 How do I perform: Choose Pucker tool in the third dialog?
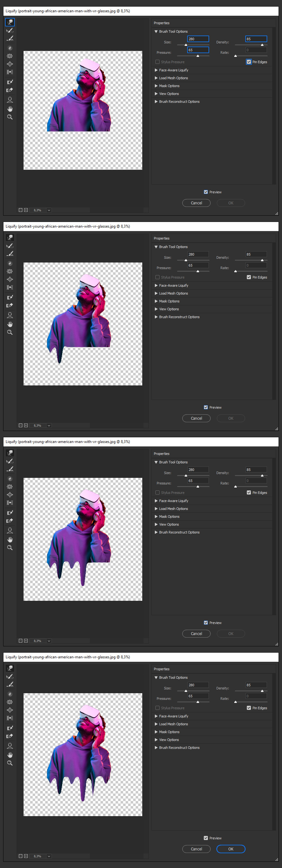pyautogui.click(x=10, y=487)
